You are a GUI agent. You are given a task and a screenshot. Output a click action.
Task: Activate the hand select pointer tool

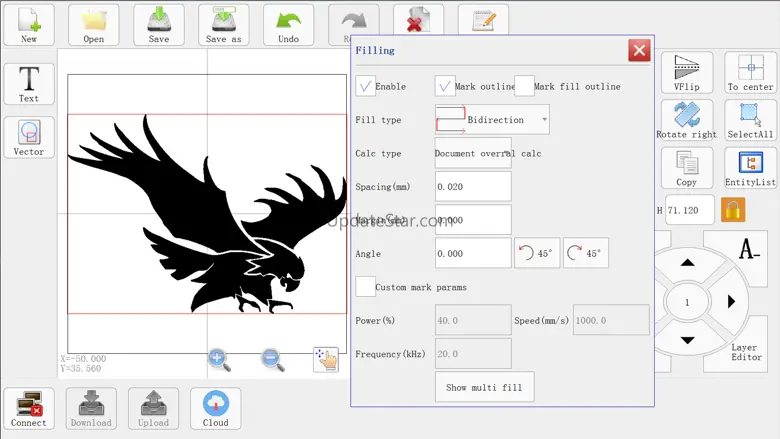point(326,359)
